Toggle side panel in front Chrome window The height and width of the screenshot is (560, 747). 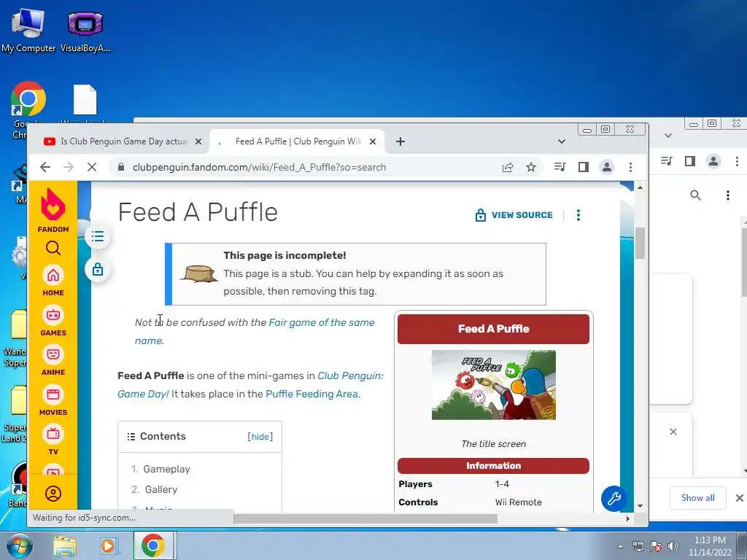click(584, 167)
